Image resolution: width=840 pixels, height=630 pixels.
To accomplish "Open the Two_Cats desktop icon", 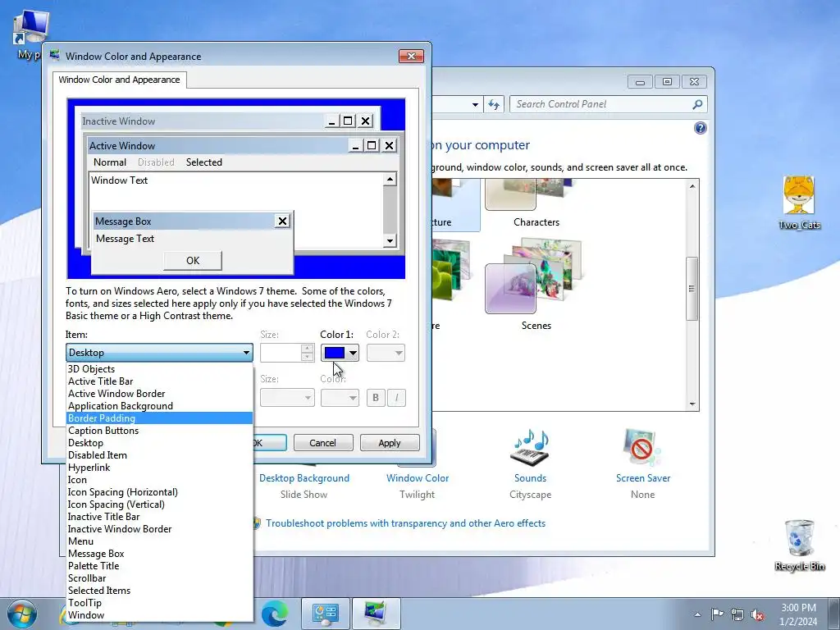I will tap(799, 203).
